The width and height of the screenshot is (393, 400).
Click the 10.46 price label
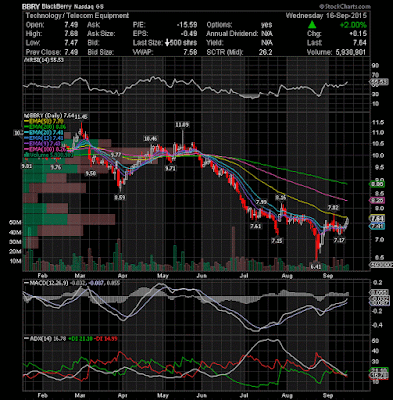150,138
